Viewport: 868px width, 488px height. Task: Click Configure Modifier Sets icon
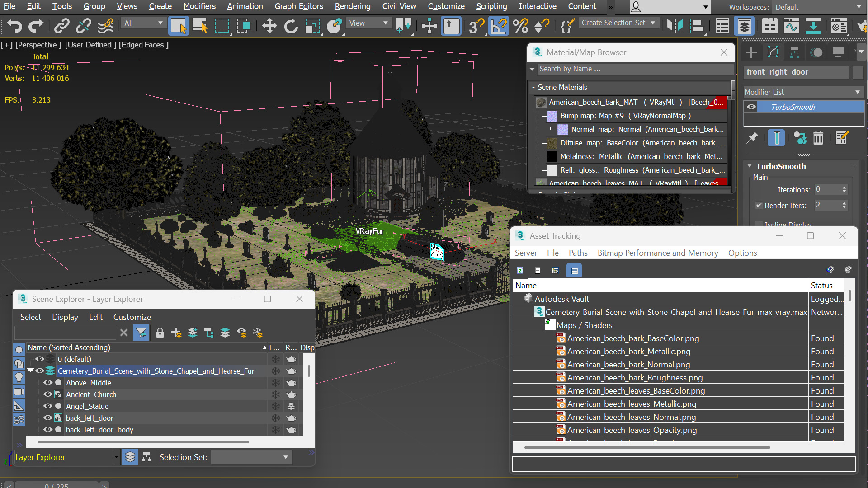click(x=842, y=138)
